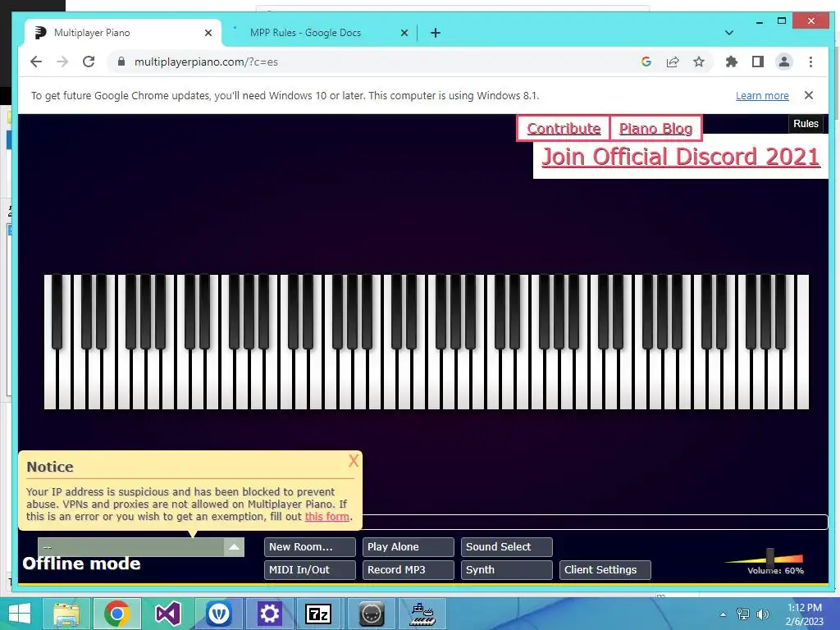Open the blue W app taskbar icon
The width and height of the screenshot is (840, 630).
pyautogui.click(x=218, y=614)
